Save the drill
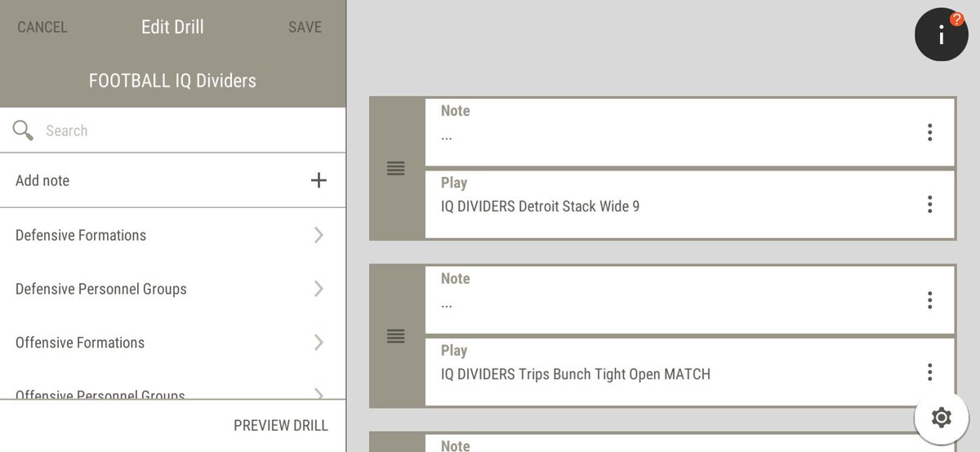Viewport: 980px width, 452px height. click(305, 27)
